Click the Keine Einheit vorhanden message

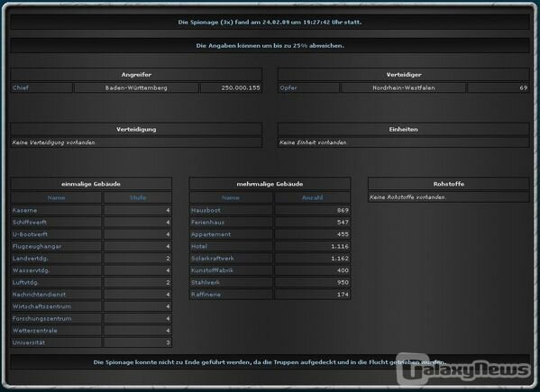coord(313,142)
